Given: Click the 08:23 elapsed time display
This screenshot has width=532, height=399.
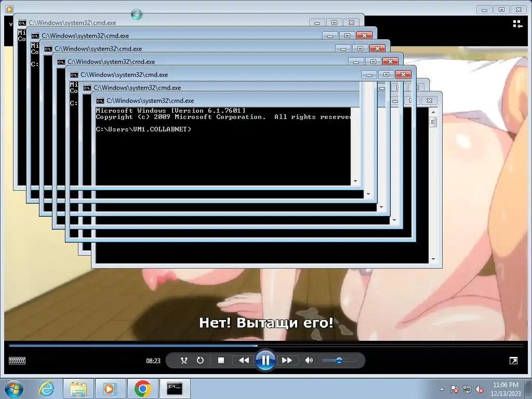Looking at the screenshot, I should tap(153, 361).
